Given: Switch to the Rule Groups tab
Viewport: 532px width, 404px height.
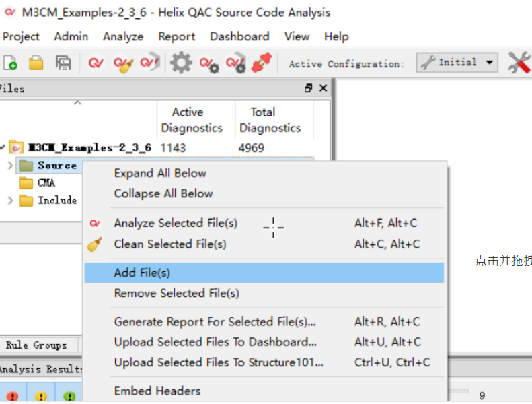Looking at the screenshot, I should (36, 345).
